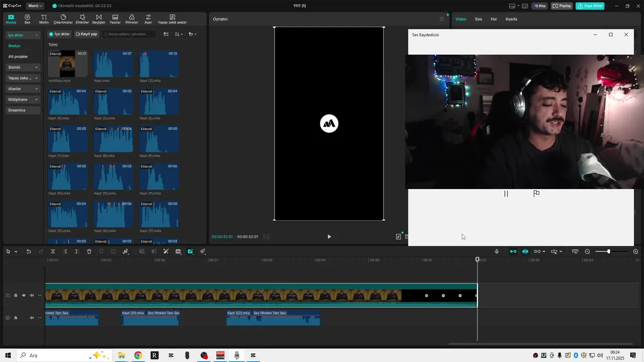Image resolution: width=644 pixels, height=362 pixels.
Task: Open the Çıkartmalar stickers panel
Action: (63, 19)
